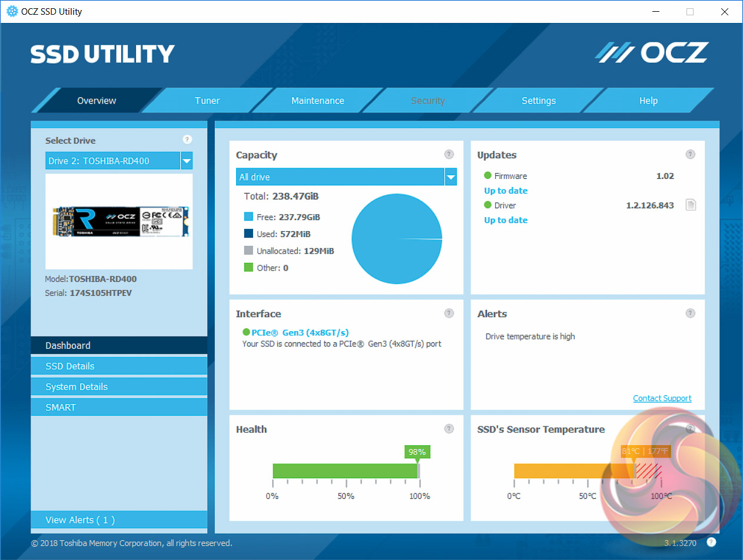Click the Updates panel help icon
The width and height of the screenshot is (743, 560).
coord(691,154)
